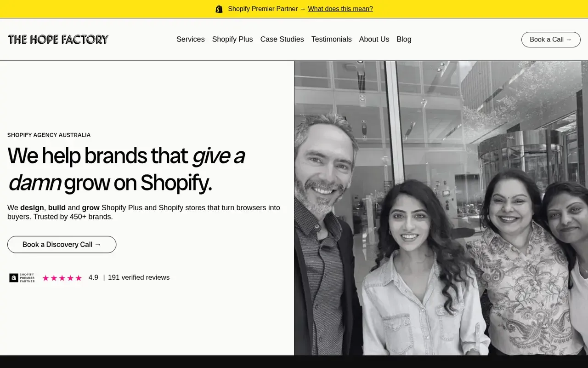
Task: Click the Shopify Premier Partner badge logo
Action: pos(22,278)
